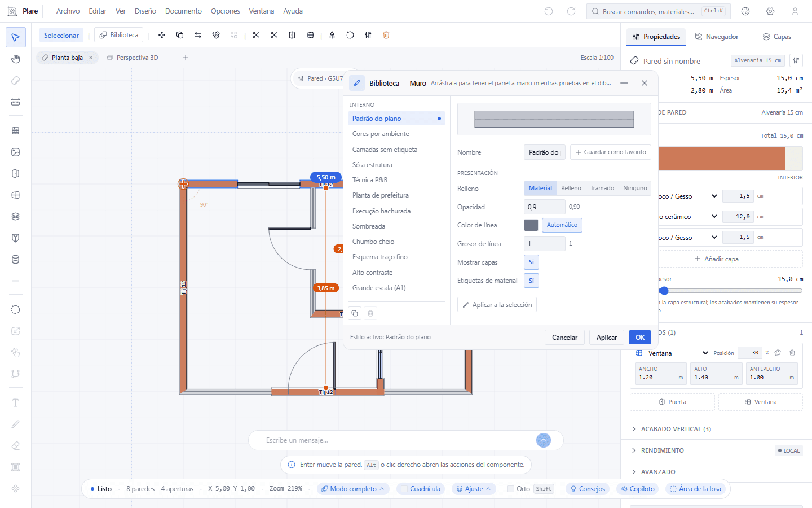Click the first scissors cut icon in toolbar
The image size is (812, 508).
click(x=256, y=35)
